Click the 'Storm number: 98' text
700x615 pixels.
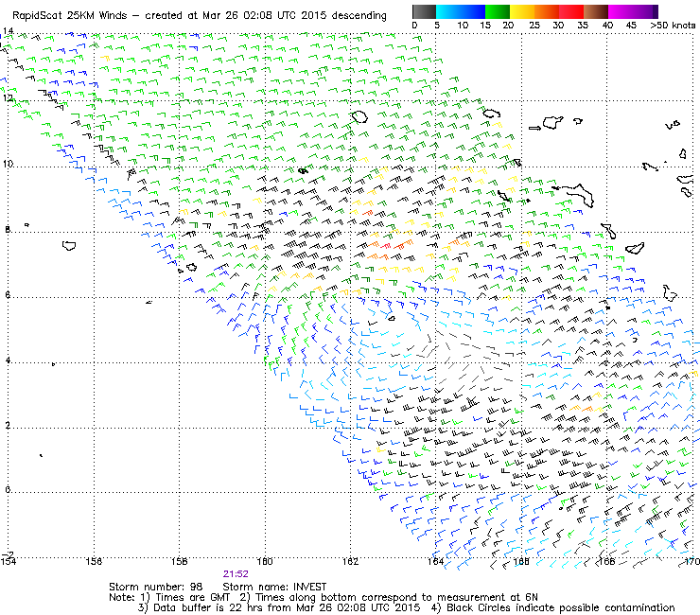pyautogui.click(x=156, y=587)
